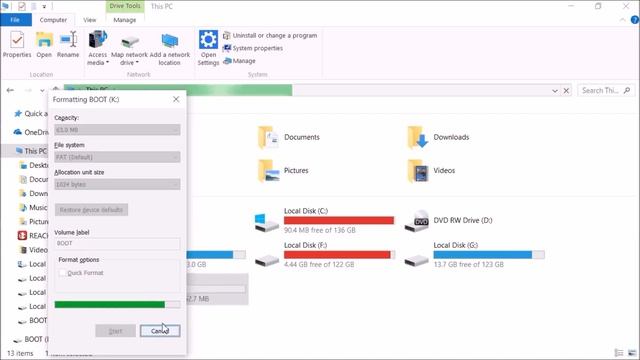
Task: Cancel the formatting operation
Action: point(160,331)
